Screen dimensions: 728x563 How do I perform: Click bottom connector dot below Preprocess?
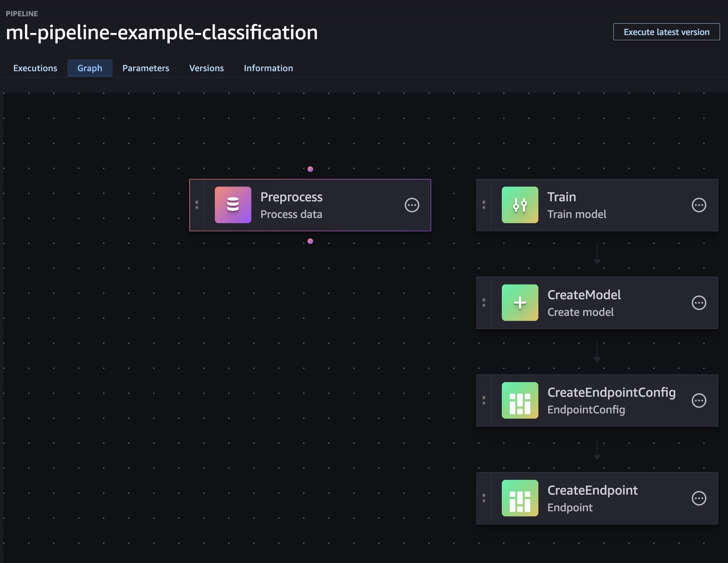(310, 241)
